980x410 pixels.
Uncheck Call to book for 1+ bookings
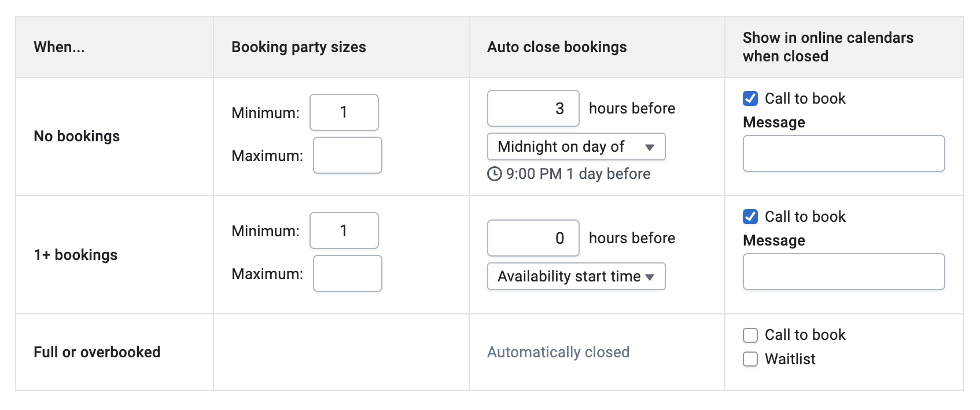(750, 217)
